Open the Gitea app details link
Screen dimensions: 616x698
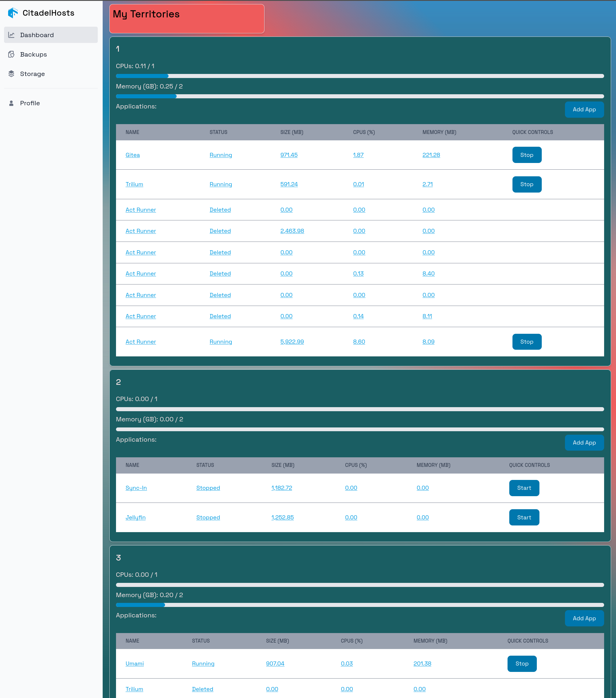(133, 155)
